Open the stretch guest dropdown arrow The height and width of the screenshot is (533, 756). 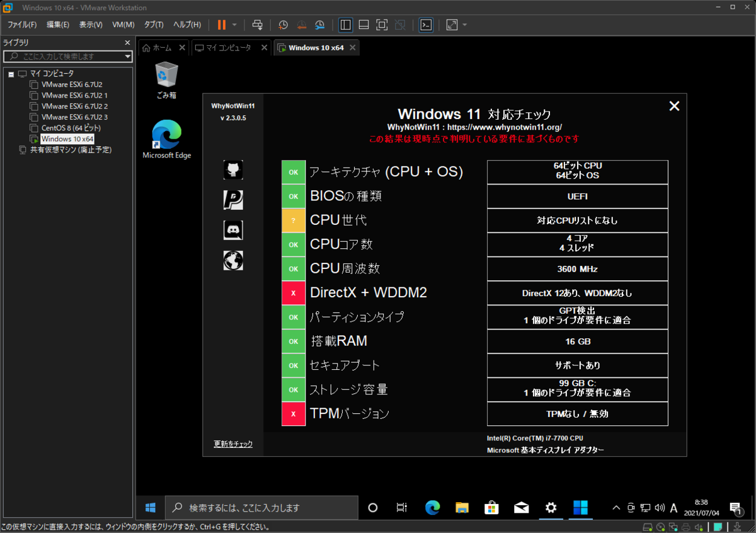pos(465,25)
